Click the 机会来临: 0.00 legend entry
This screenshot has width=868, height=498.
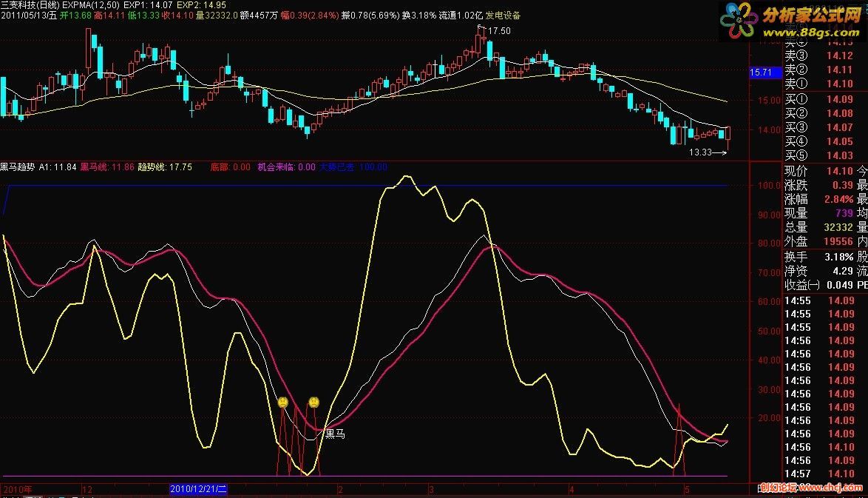click(286, 166)
